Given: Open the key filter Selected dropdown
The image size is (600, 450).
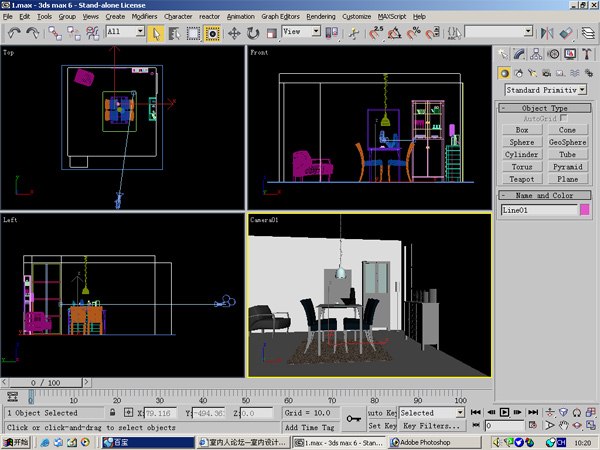Looking at the screenshot, I should click(x=460, y=412).
